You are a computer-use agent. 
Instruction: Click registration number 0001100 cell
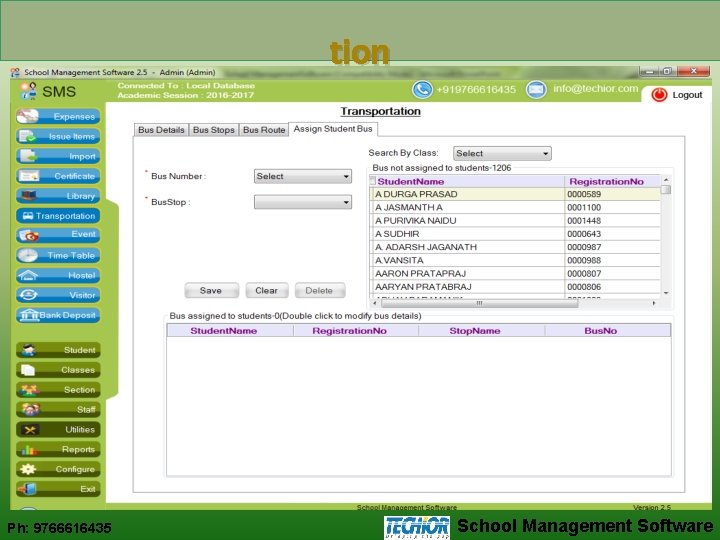point(612,208)
